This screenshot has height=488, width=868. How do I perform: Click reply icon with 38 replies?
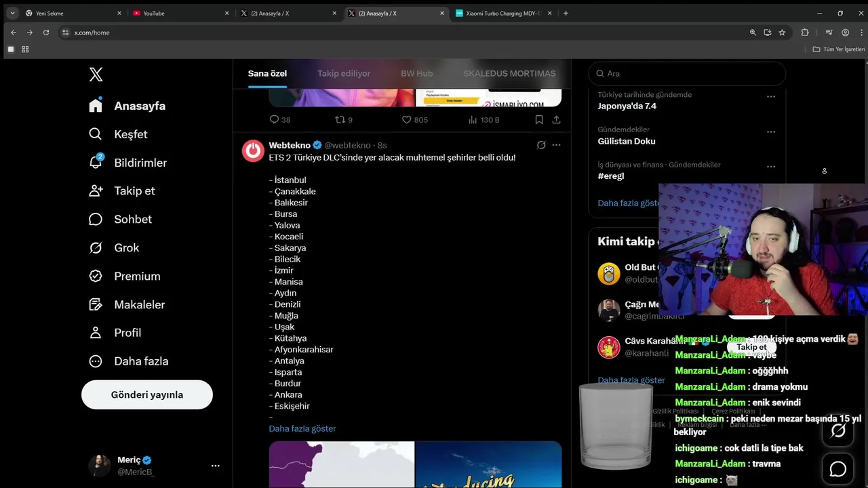click(275, 119)
